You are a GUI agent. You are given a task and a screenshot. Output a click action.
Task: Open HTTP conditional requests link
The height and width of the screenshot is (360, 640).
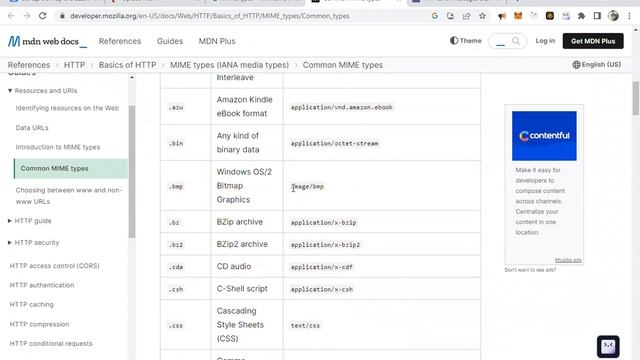(x=51, y=343)
